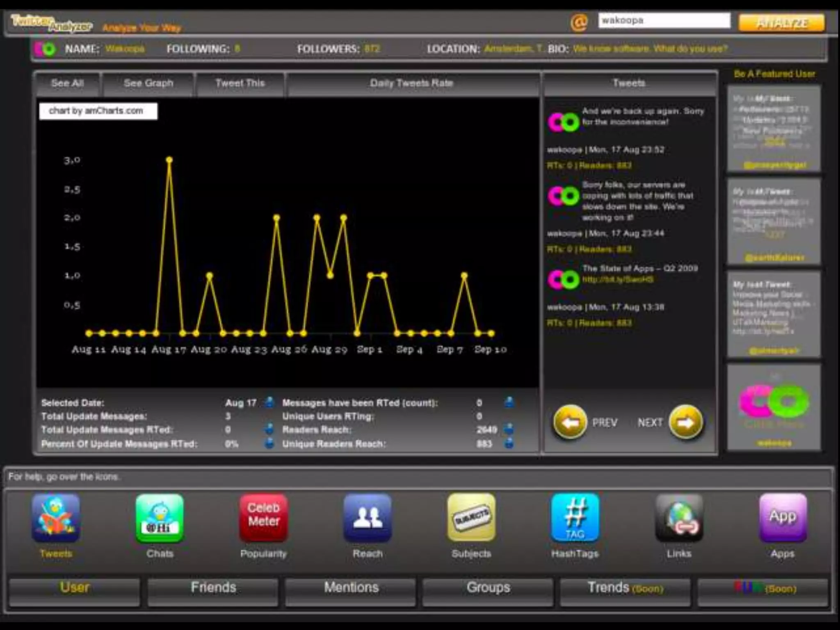Click 'wakoopa | Mon, 17 Aug 23:44' text
The width and height of the screenshot is (840, 630).
click(605, 233)
